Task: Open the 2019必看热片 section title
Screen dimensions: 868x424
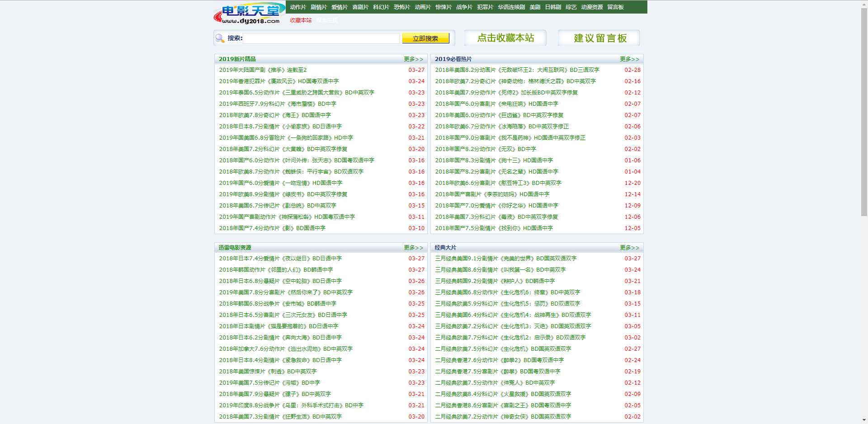Action: click(x=453, y=59)
